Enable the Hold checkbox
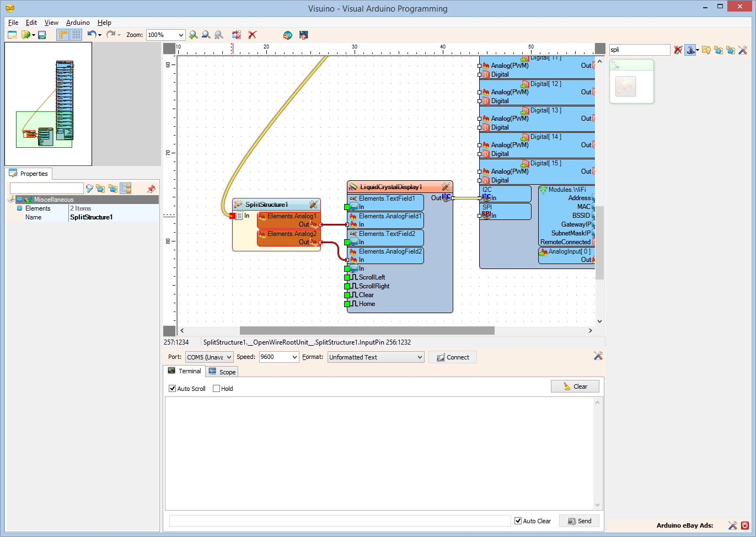756x537 pixels. 217,389
